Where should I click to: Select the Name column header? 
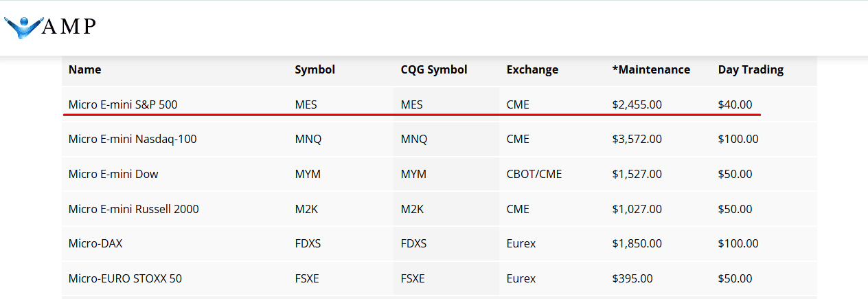[x=84, y=69]
